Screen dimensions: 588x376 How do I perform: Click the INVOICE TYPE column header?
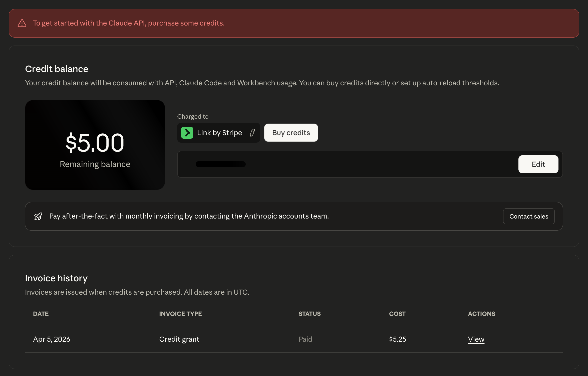tap(180, 314)
